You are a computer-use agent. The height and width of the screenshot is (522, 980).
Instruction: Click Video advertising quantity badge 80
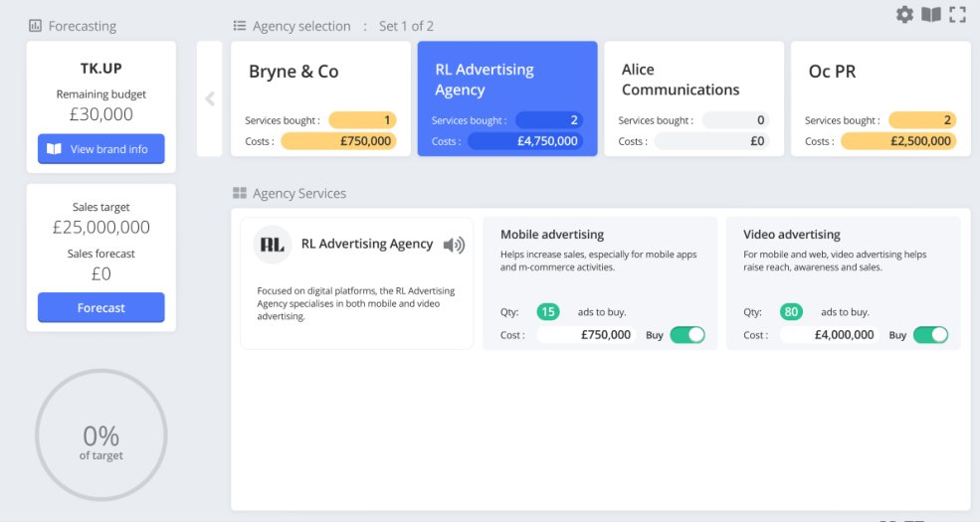[x=791, y=311]
